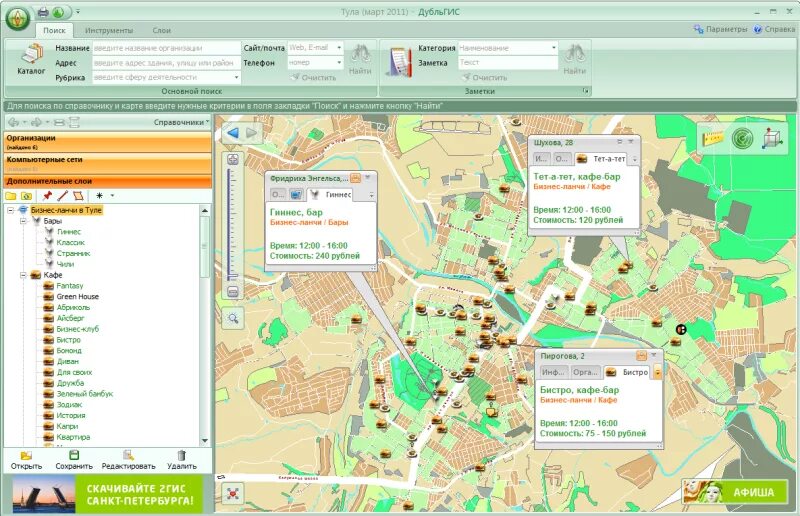Click the magnifier map search tool

click(x=233, y=318)
